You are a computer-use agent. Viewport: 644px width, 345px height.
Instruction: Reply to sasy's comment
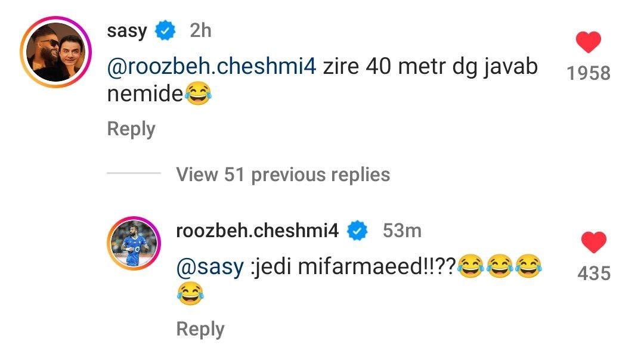coord(130,128)
